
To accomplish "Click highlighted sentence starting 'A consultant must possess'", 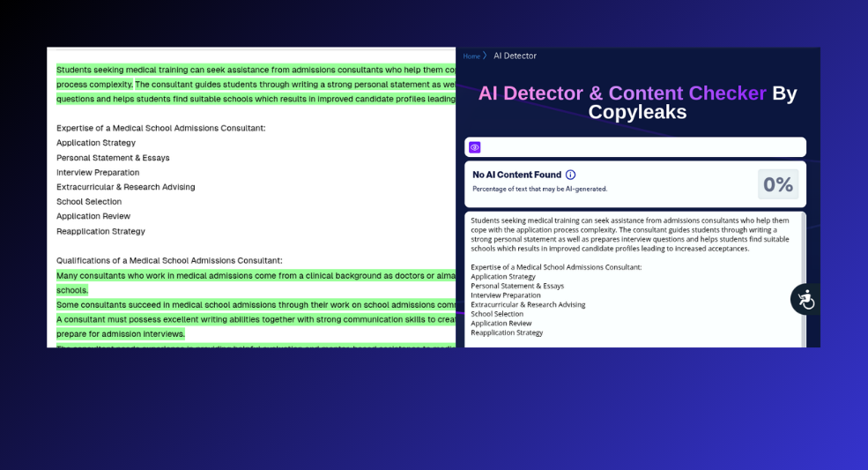I will pyautogui.click(x=256, y=326).
